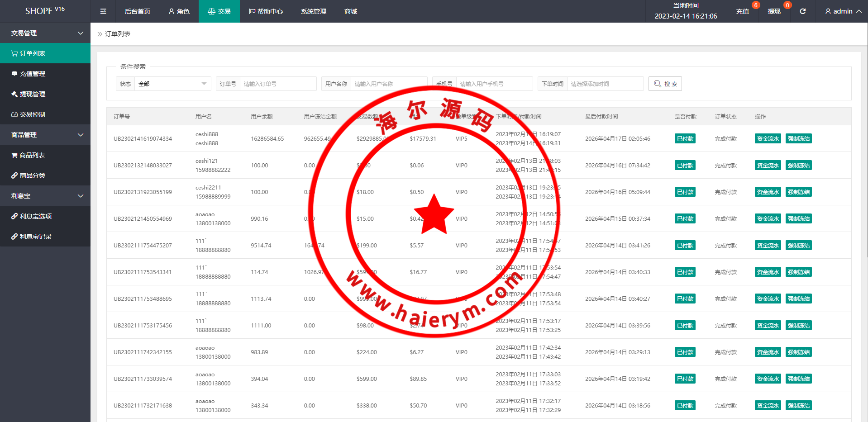Click the refresh icon in top bar
The width and height of the screenshot is (868, 422).
802,11
